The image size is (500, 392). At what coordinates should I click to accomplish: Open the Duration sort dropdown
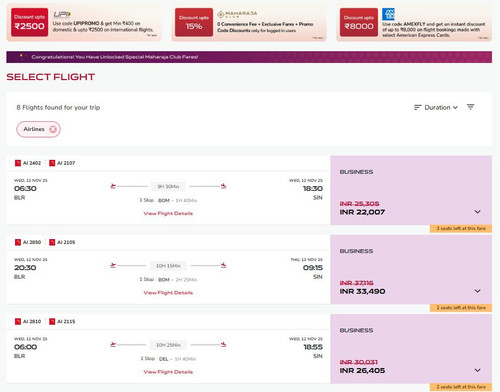(436, 107)
